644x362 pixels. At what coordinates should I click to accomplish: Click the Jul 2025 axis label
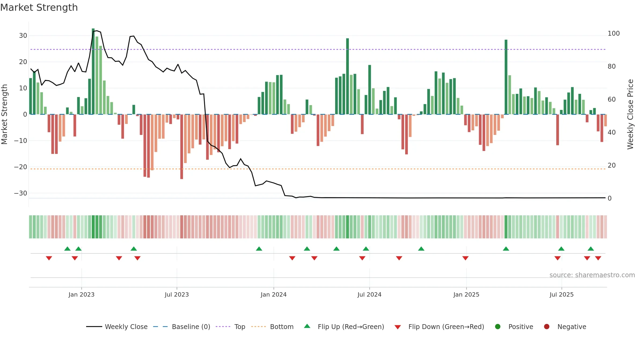[562, 295]
